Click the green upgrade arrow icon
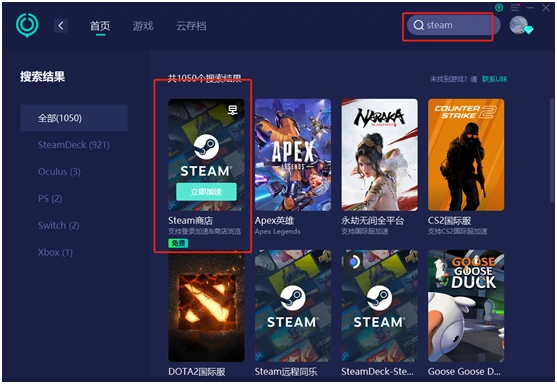 click(x=499, y=7)
